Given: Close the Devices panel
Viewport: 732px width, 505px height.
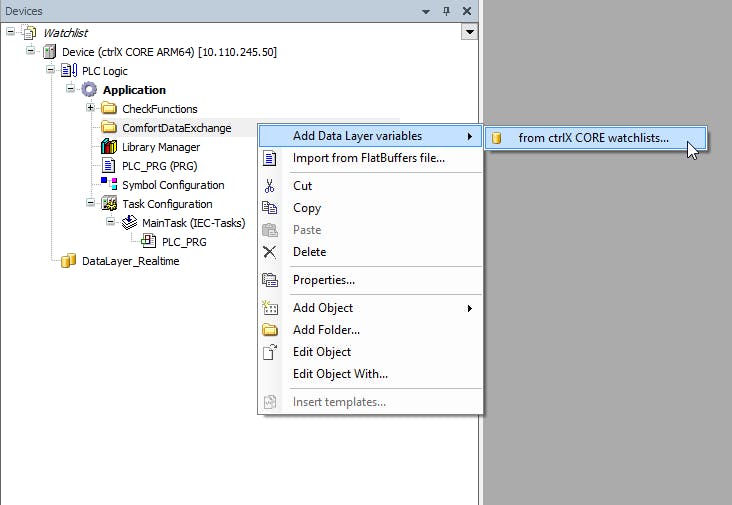Looking at the screenshot, I should point(467,11).
